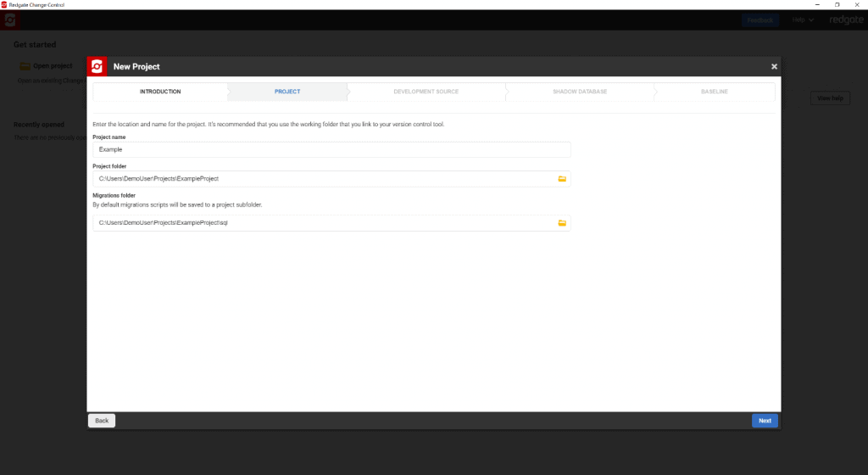The width and height of the screenshot is (868, 475).
Task: Open the Feedback button
Action: click(x=759, y=20)
